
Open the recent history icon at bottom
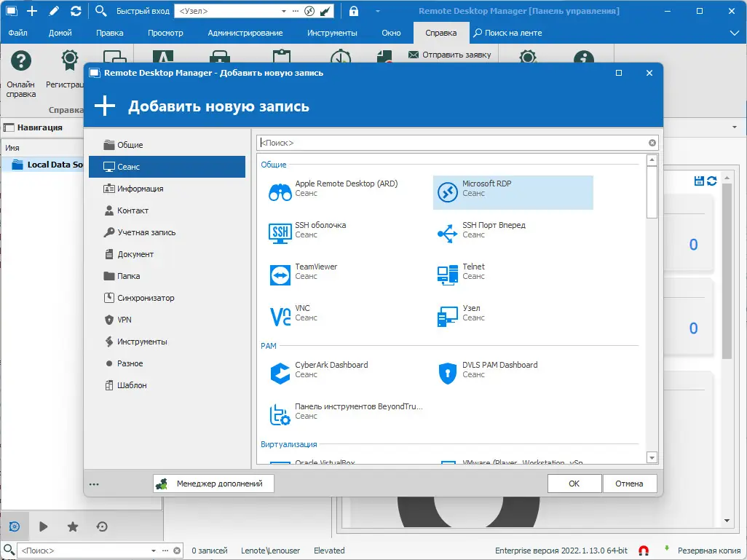[x=101, y=527]
